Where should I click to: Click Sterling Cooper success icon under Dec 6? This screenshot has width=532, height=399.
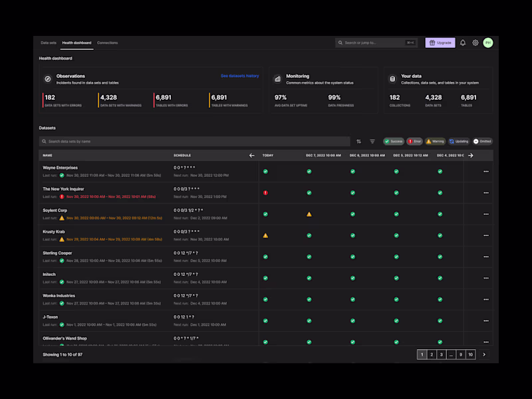click(352, 257)
